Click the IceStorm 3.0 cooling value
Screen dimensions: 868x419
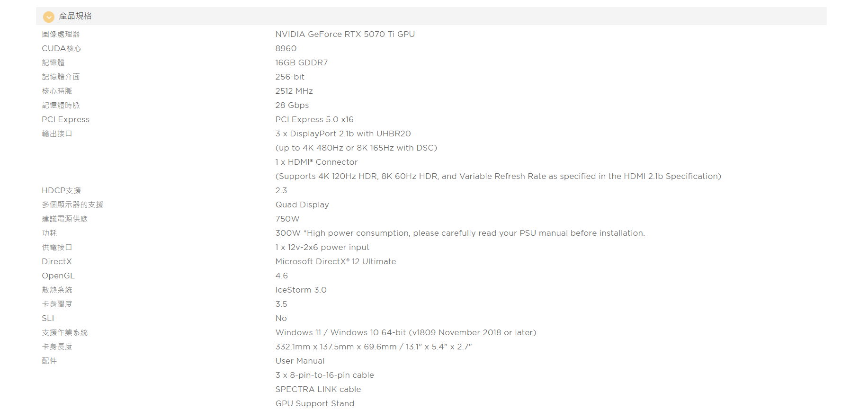point(301,290)
